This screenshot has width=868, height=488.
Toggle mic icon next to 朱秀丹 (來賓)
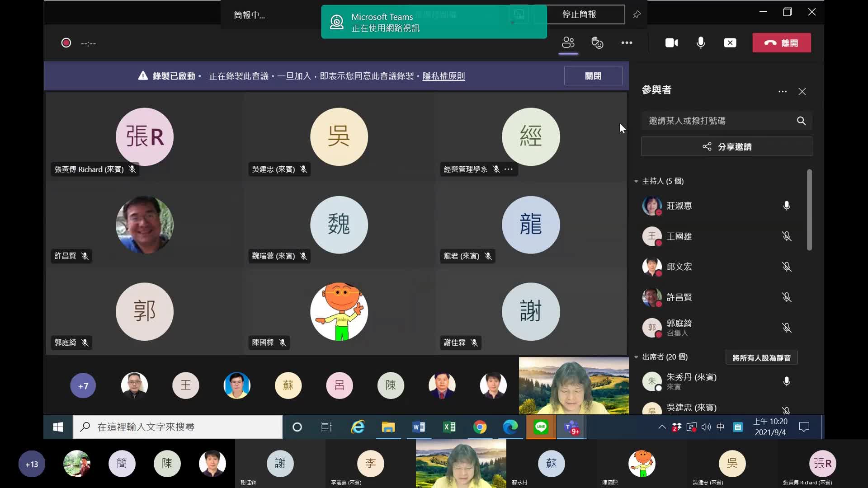(787, 381)
